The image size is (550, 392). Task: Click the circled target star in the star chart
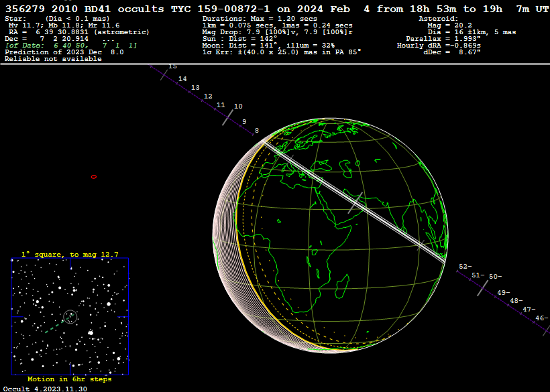tap(70, 317)
